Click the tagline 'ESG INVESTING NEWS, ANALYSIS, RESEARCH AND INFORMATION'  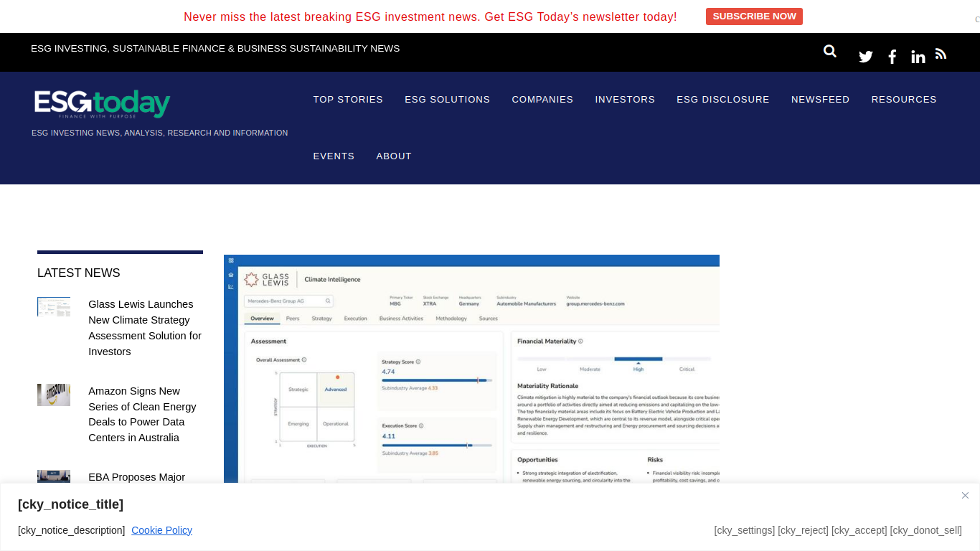tap(160, 133)
